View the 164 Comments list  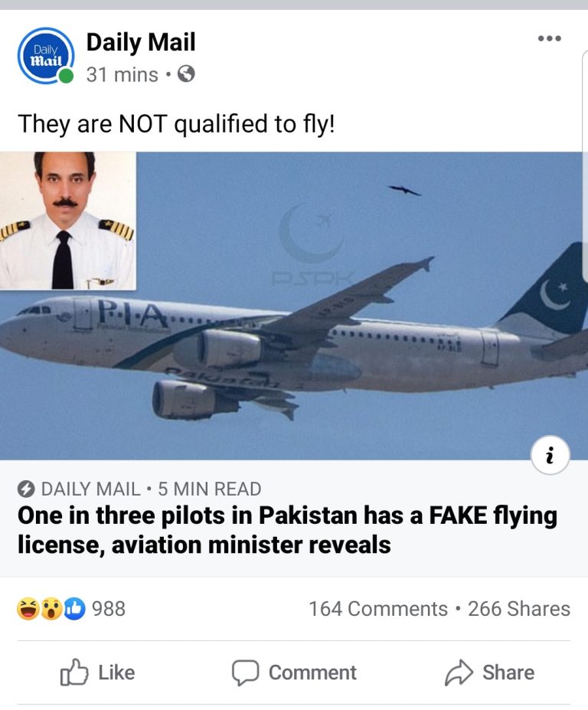tap(378, 609)
